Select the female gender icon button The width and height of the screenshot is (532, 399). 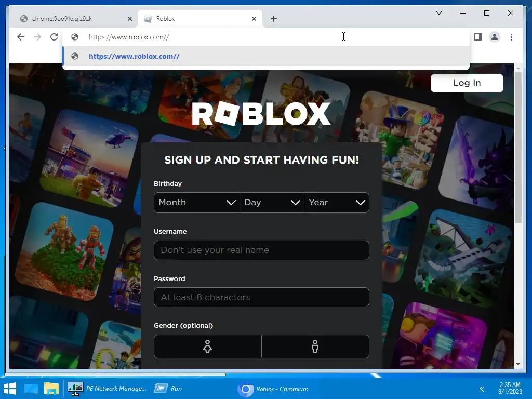point(208,347)
